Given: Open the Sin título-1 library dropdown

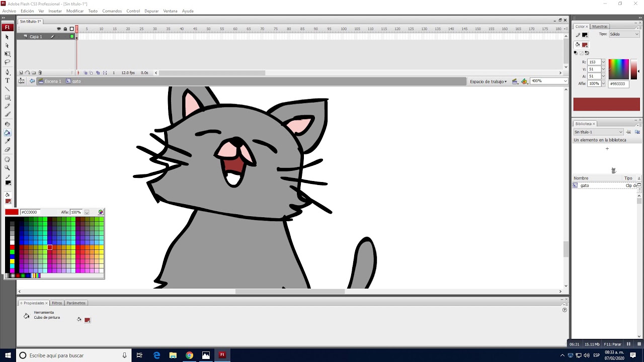Looking at the screenshot, I should (x=598, y=132).
